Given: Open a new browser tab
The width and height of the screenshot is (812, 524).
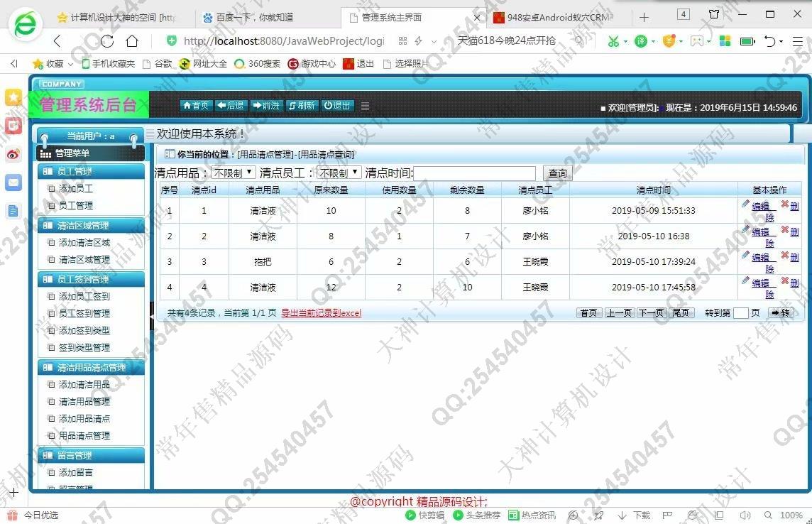Looking at the screenshot, I should 644,18.
